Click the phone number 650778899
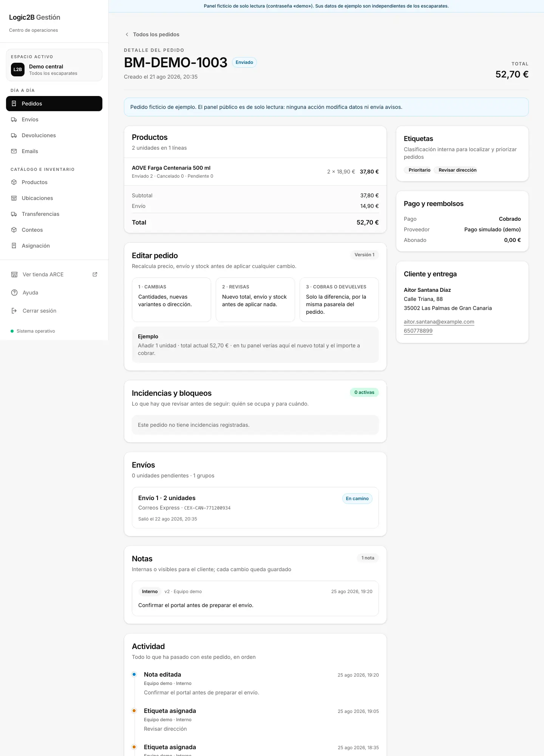Viewport: 544px width, 756px height. [x=418, y=331]
